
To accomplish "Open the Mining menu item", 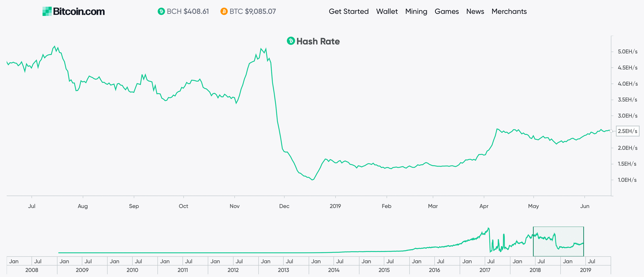I will click(416, 11).
